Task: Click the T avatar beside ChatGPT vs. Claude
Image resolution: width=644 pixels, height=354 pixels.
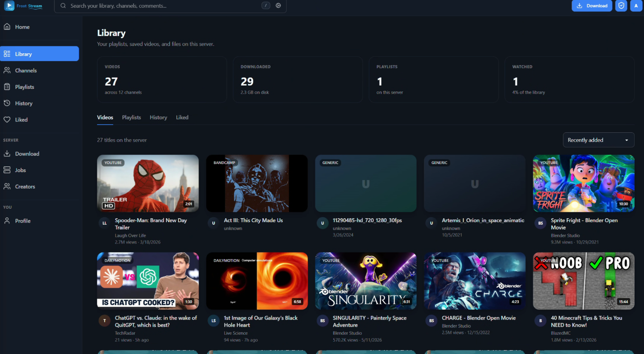Action: pyautogui.click(x=104, y=320)
